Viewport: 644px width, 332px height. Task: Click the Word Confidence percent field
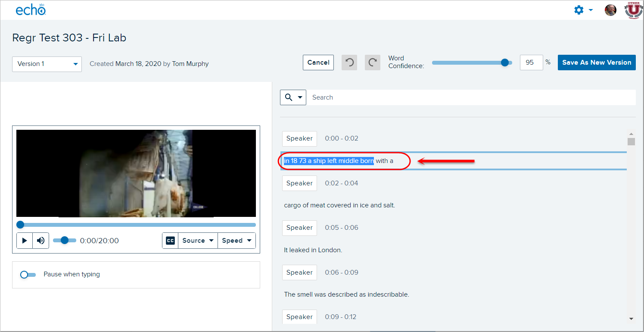tap(531, 63)
